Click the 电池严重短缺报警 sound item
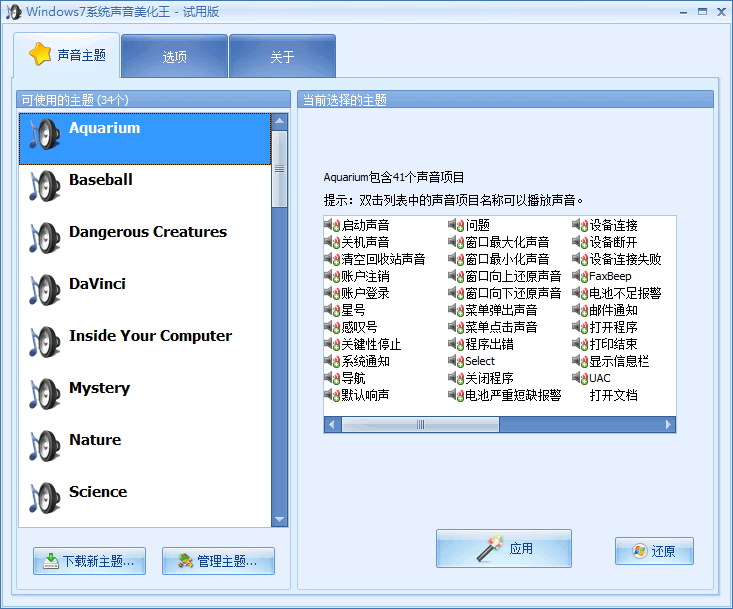This screenshot has height=609, width=733. pos(513,395)
